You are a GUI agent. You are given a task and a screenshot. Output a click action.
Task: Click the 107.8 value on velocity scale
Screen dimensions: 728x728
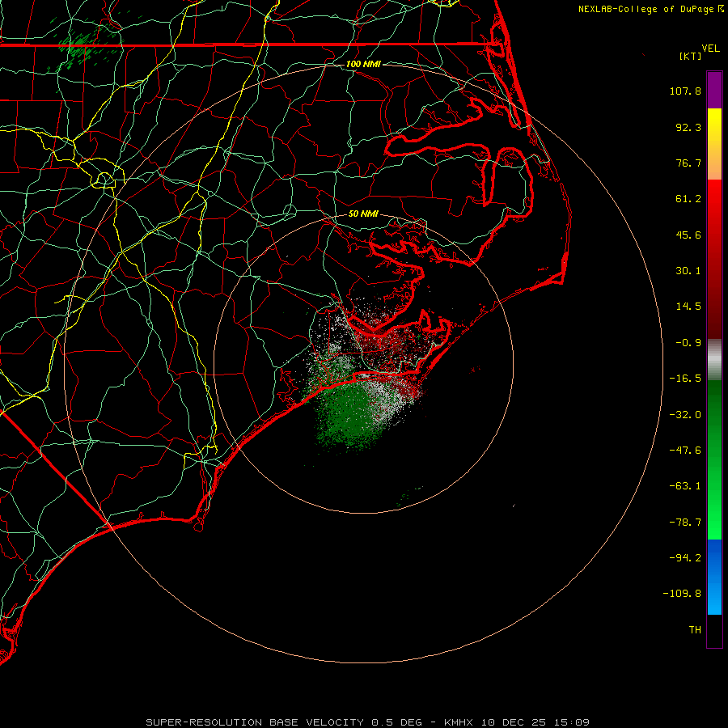(685, 91)
